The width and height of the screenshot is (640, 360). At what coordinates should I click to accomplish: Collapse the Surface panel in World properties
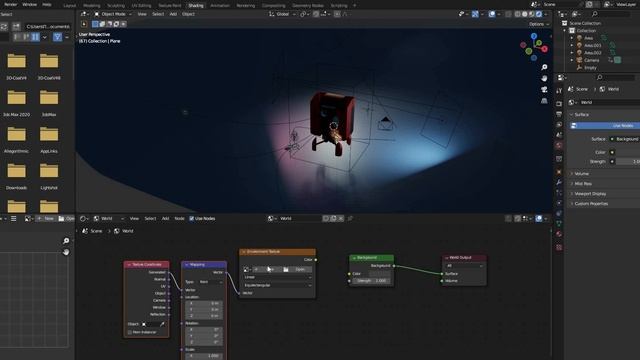[x=581, y=115]
